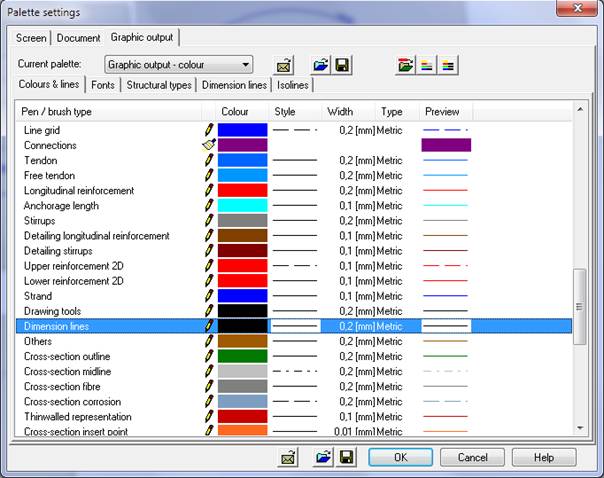Click the pencil icon in the Tendon row
The width and height of the screenshot is (604, 478).
pos(209,160)
